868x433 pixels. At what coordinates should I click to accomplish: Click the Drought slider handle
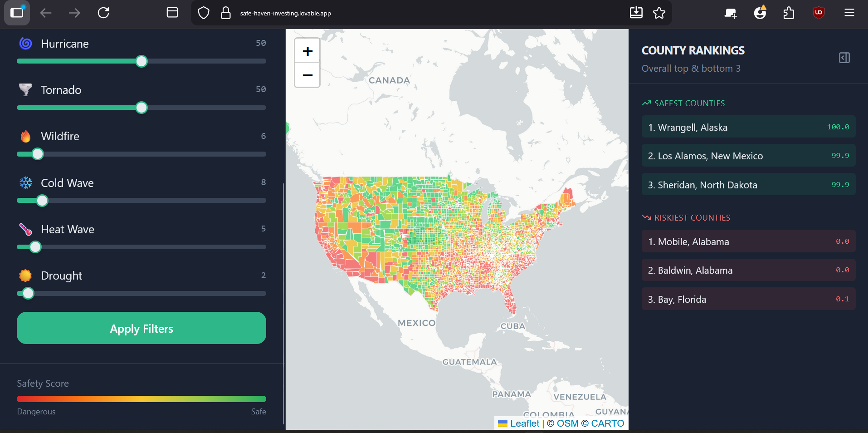pos(28,294)
